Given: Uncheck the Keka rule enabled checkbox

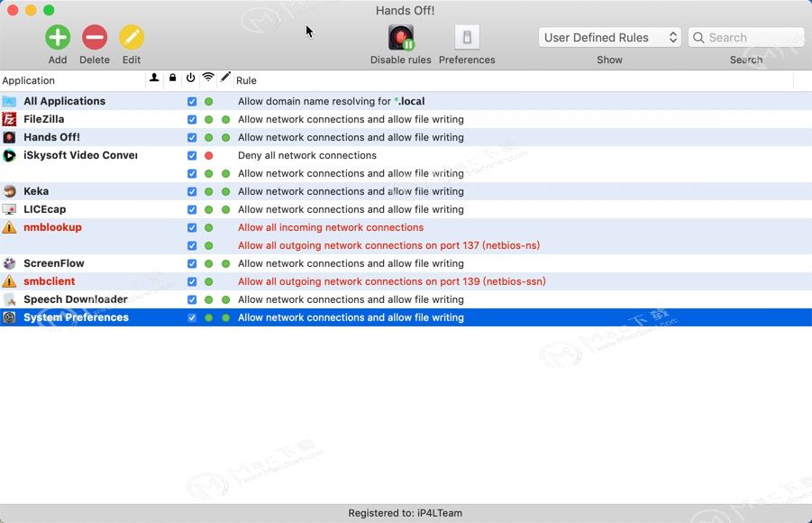Looking at the screenshot, I should click(192, 191).
